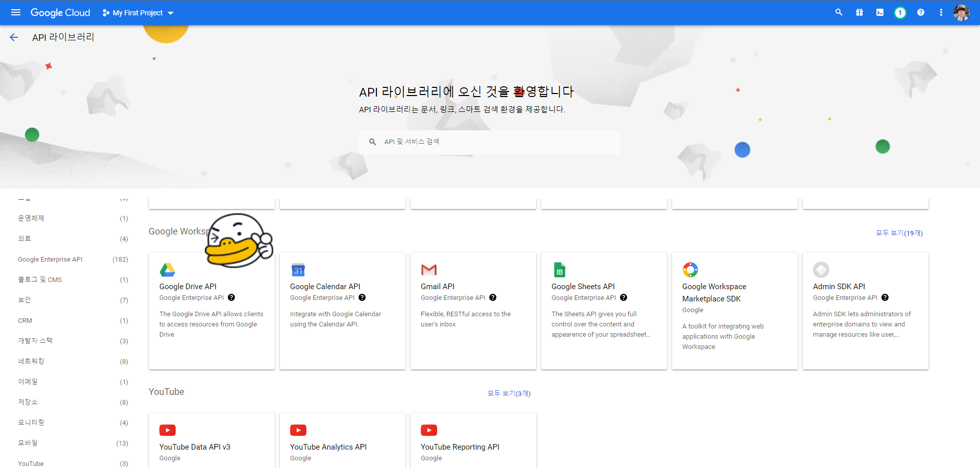Click the Drive API description text
This screenshot has height=468, width=980.
click(211, 324)
